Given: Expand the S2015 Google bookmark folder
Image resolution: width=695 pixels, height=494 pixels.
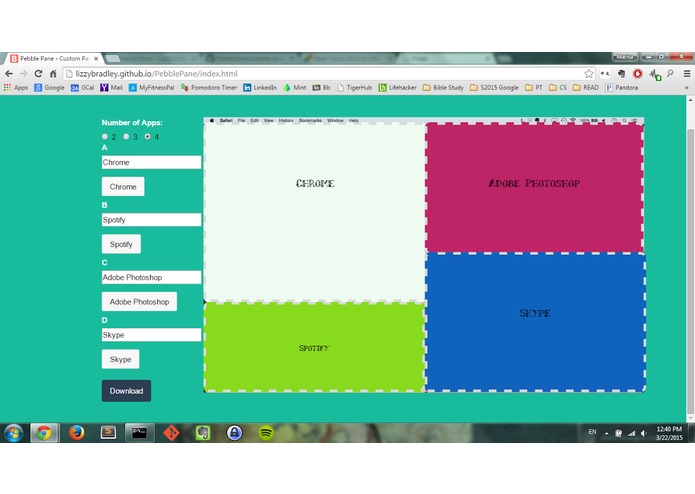Looking at the screenshot, I should tap(494, 88).
